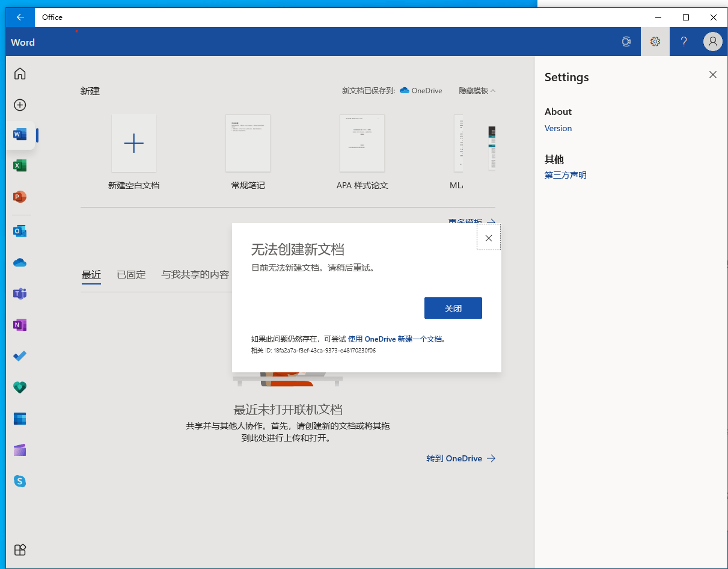Select the 最近 tab

pos(91,275)
